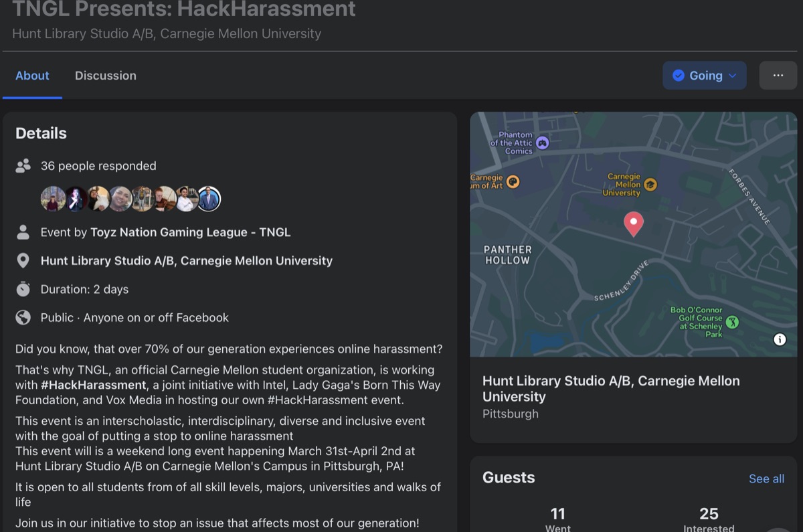The width and height of the screenshot is (803, 532).
Task: Click the people responded group icon
Action: (x=23, y=166)
